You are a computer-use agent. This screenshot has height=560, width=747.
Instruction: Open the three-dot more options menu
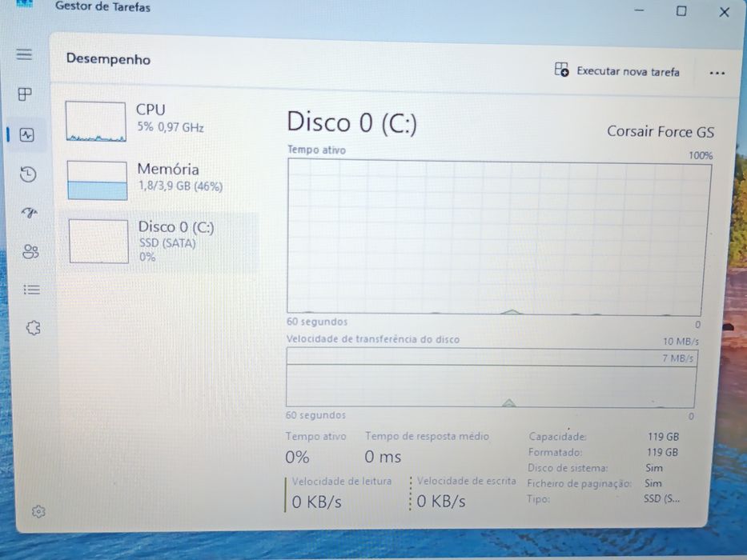(717, 73)
